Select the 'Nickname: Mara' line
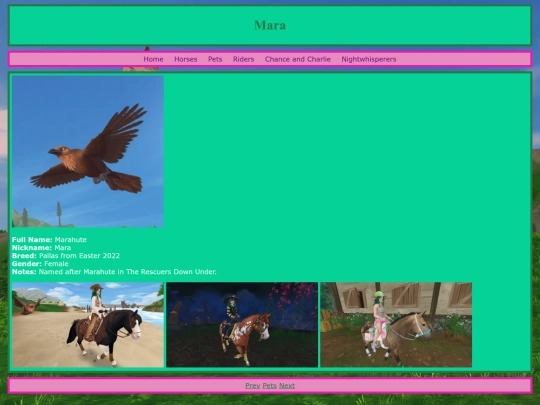 pyautogui.click(x=41, y=248)
